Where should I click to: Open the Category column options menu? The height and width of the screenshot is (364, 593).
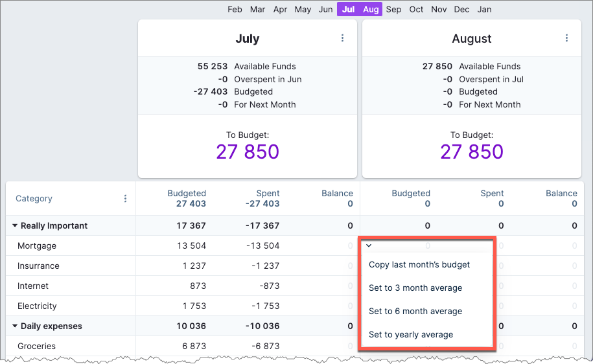125,199
